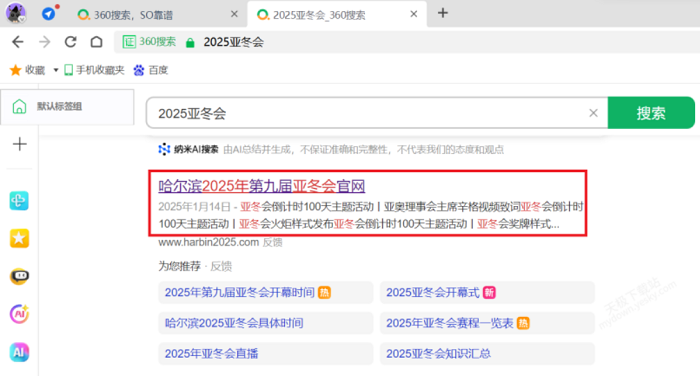700x376 pixels.
Task: Select suggestion 2025年亚冬会赛程一览表
Action: [487, 323]
